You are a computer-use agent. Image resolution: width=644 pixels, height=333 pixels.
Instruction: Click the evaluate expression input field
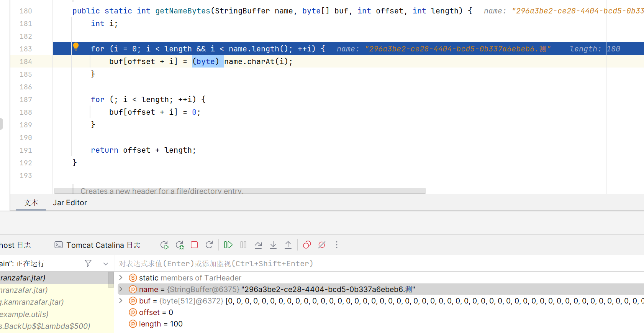tap(379, 264)
